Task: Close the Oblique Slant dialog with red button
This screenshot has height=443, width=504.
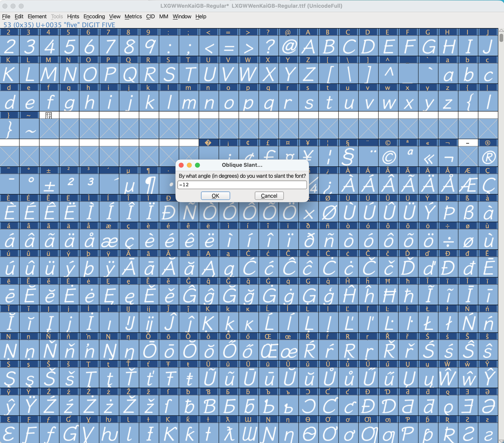Action: [x=181, y=165]
